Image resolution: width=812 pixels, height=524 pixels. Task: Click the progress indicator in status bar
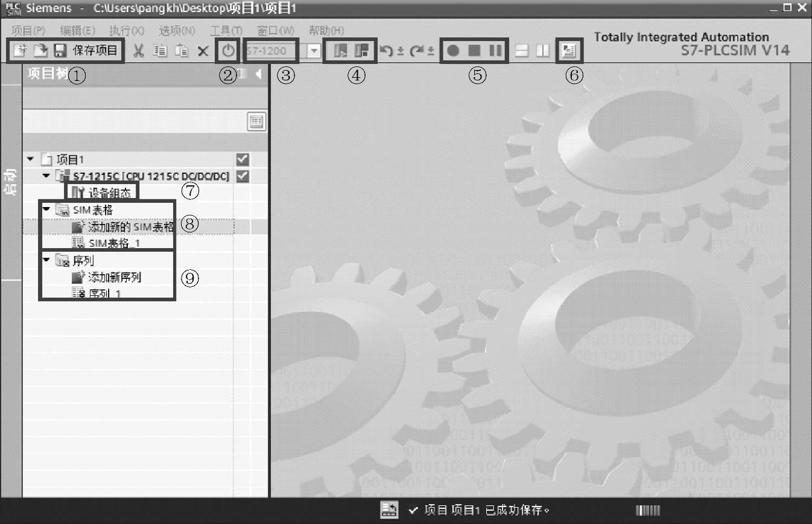click(x=648, y=511)
